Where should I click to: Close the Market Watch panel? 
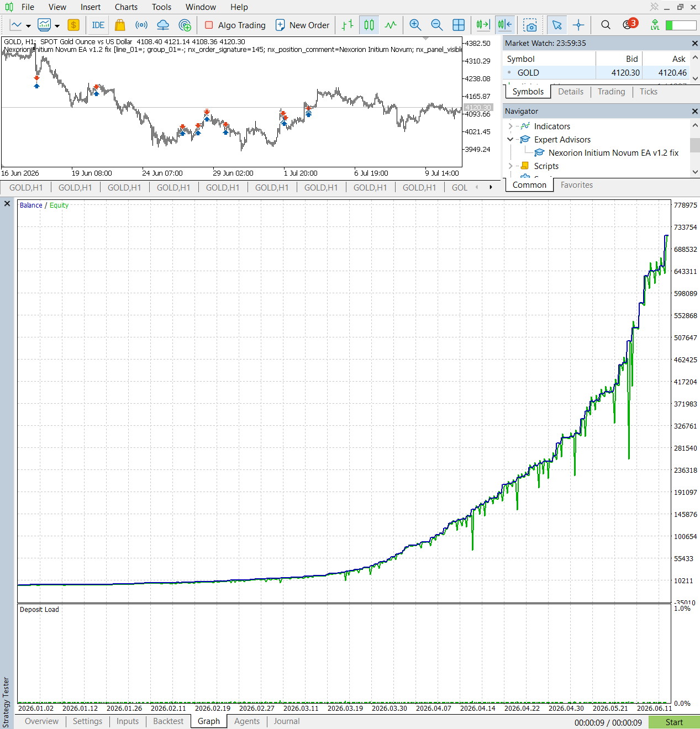pyautogui.click(x=694, y=43)
